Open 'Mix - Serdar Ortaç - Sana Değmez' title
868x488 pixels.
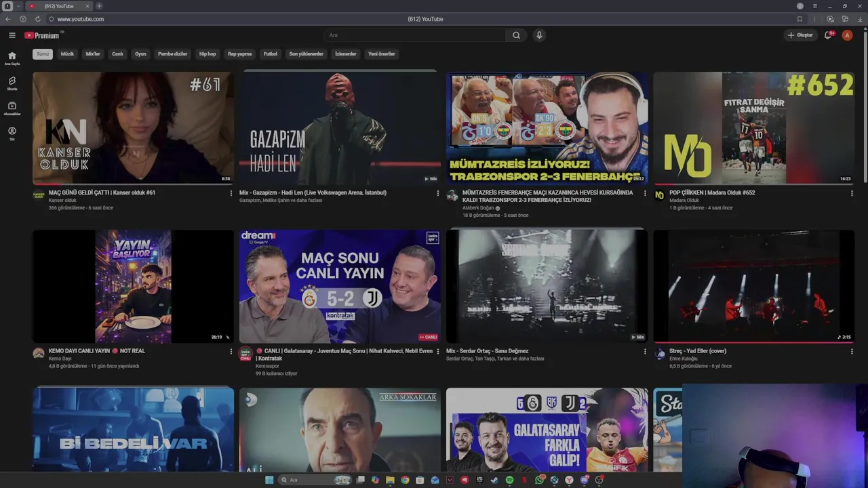coord(487,351)
